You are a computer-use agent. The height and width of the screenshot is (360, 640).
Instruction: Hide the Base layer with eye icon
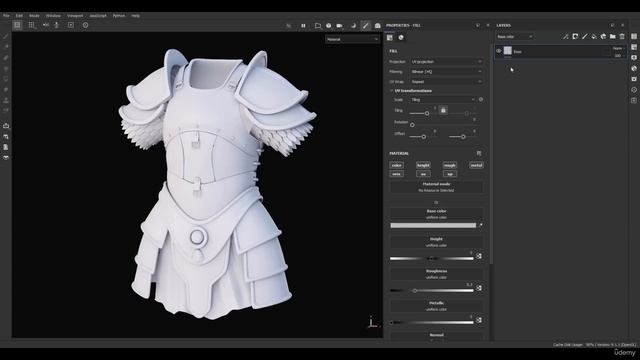(x=499, y=51)
